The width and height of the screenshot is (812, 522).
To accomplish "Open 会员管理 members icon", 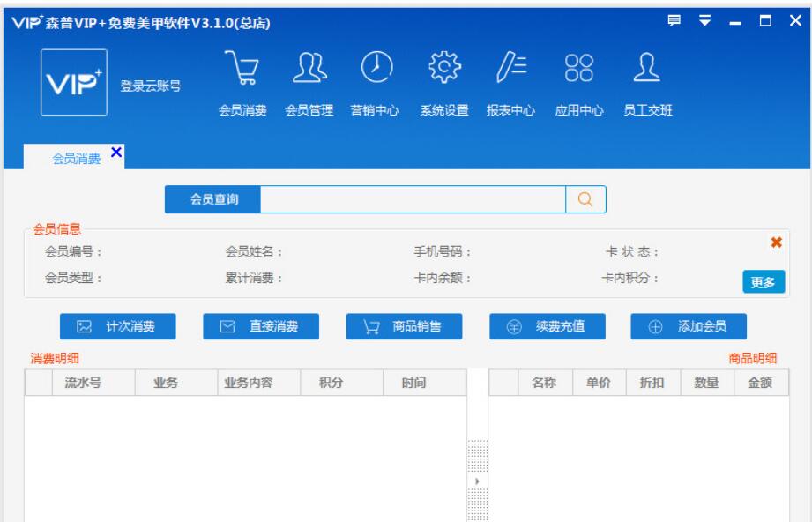I will pyautogui.click(x=309, y=67).
